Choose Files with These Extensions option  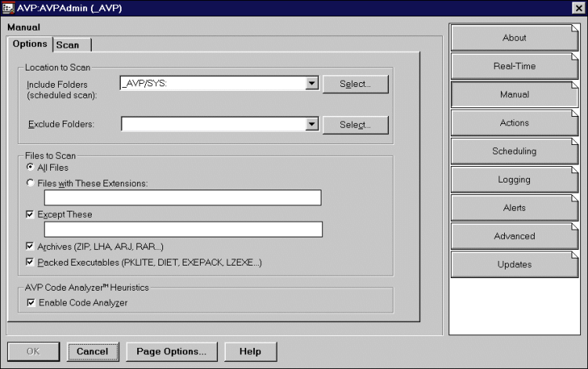(31, 183)
